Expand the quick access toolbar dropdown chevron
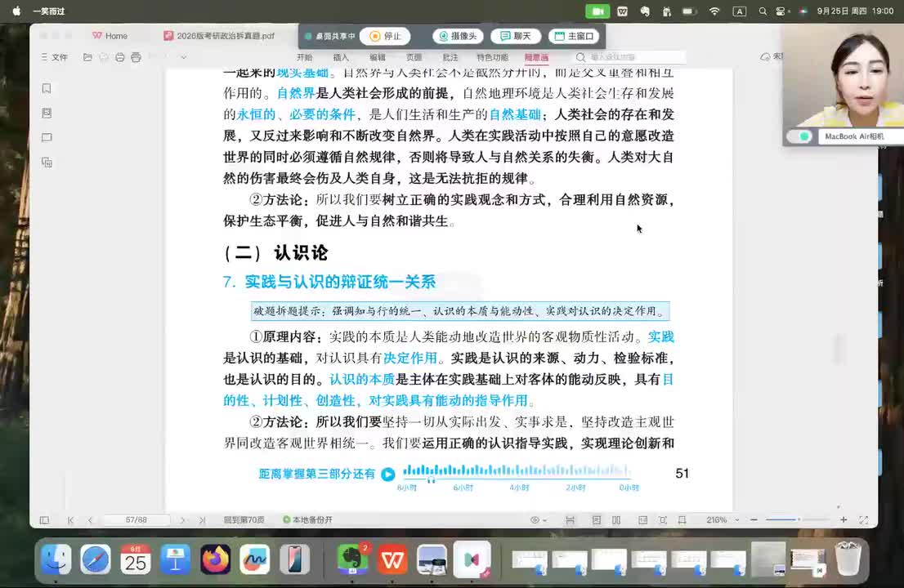Screen dimensions: 904x588 coord(183,57)
